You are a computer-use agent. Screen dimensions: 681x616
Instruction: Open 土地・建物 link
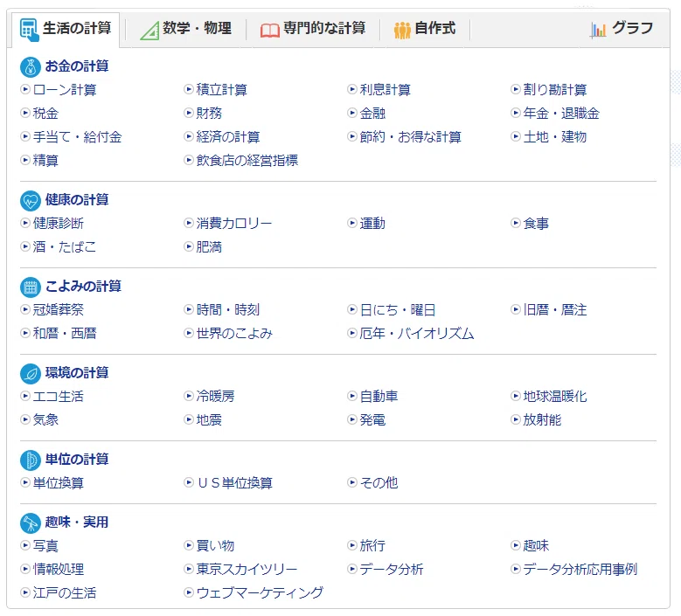[x=555, y=137]
